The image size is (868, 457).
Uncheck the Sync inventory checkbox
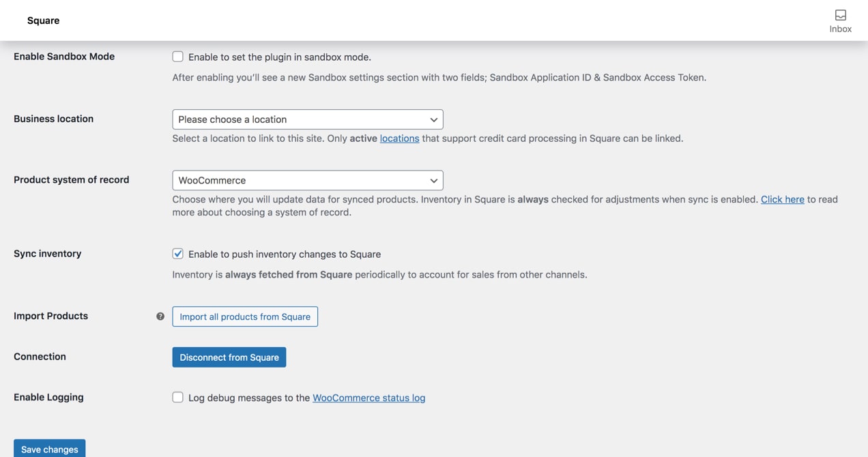coord(178,254)
